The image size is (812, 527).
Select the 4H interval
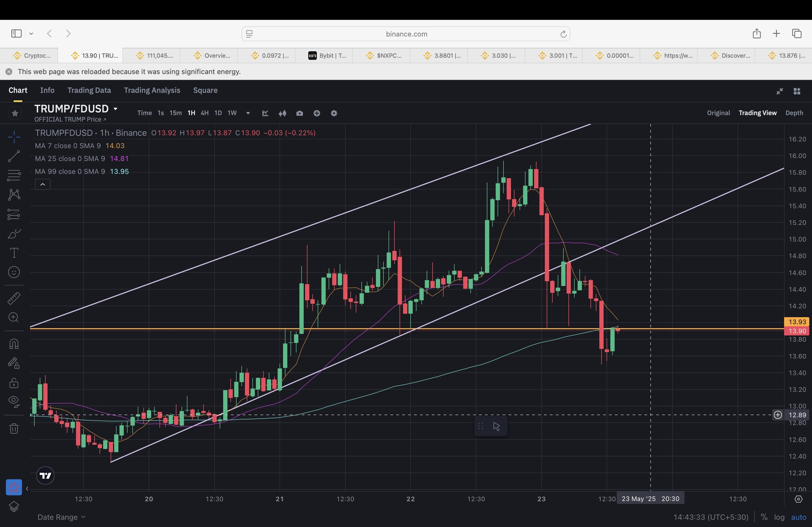coord(205,113)
